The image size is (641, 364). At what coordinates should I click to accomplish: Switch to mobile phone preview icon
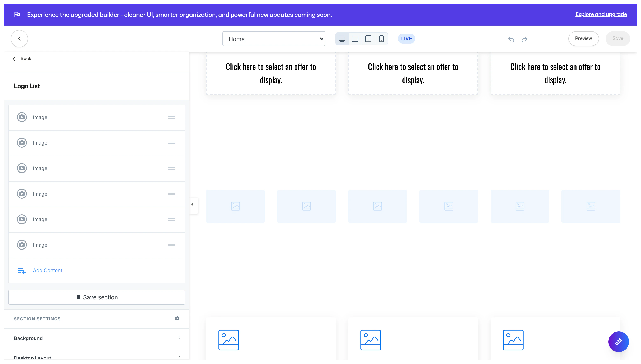[x=381, y=39]
